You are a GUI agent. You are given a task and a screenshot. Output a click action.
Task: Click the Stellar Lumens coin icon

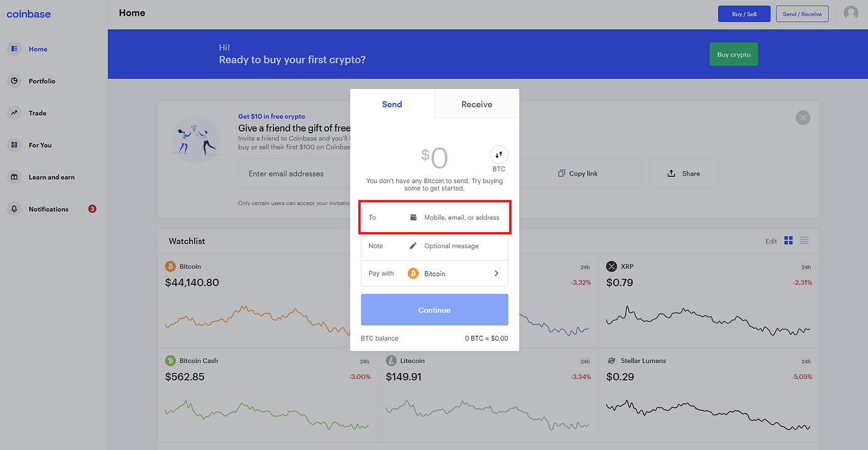tap(611, 361)
